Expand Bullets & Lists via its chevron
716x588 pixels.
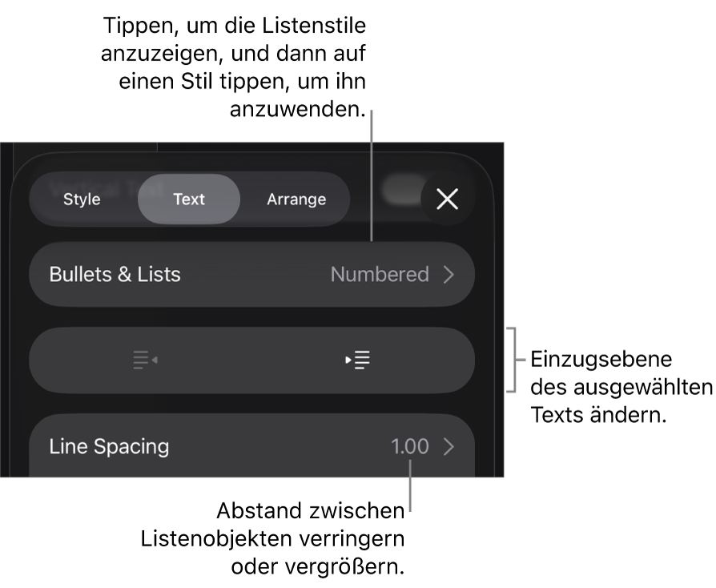449,274
